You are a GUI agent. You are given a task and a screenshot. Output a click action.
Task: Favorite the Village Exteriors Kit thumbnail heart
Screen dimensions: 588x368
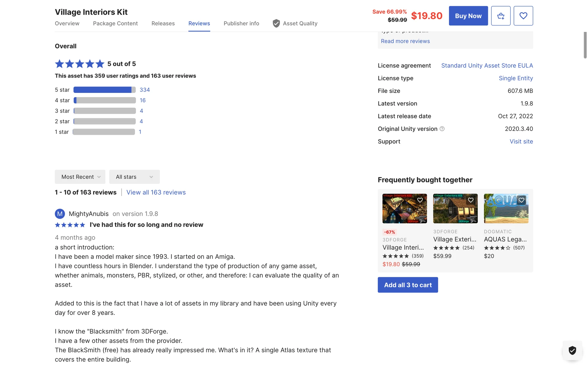coord(471,200)
